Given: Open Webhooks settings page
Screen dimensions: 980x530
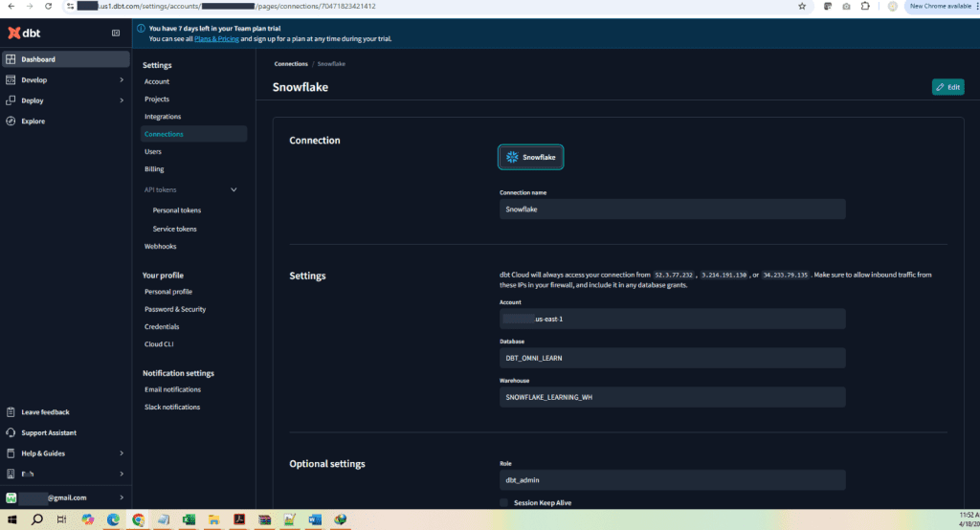Looking at the screenshot, I should [160, 247].
